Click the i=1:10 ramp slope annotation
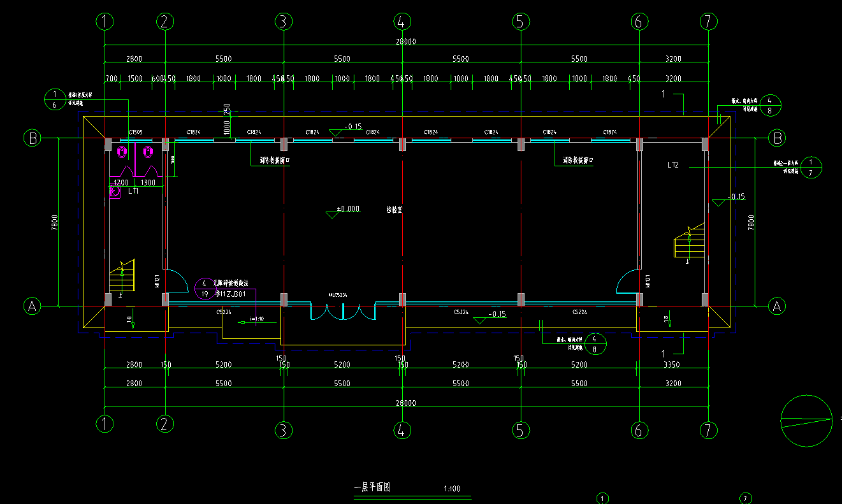 click(x=257, y=319)
